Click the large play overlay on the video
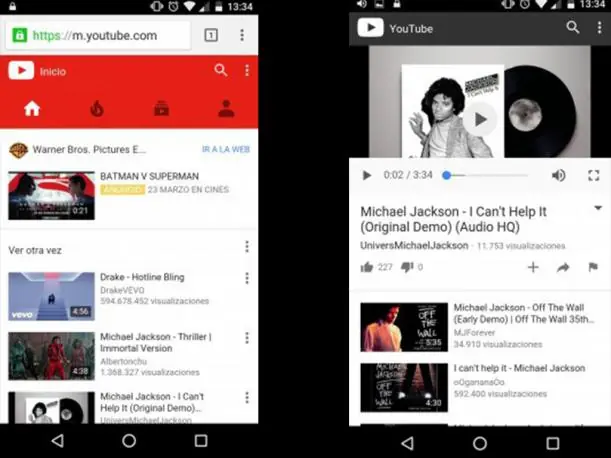Viewport: 611px width, 458px height. point(480,119)
